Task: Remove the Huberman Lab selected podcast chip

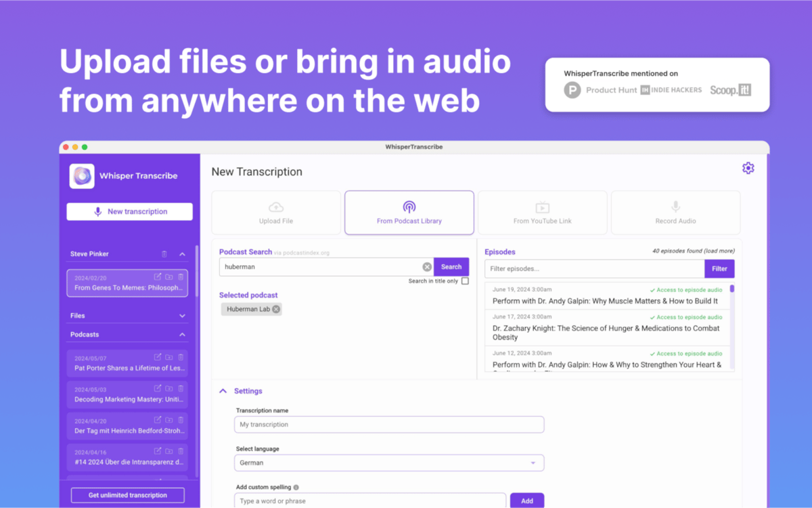Action: (x=276, y=310)
